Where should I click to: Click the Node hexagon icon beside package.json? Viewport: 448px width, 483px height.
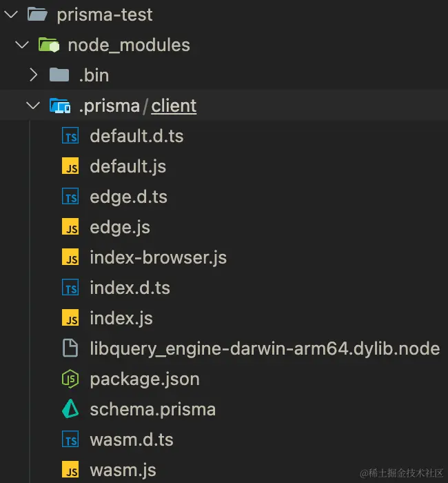coord(70,379)
